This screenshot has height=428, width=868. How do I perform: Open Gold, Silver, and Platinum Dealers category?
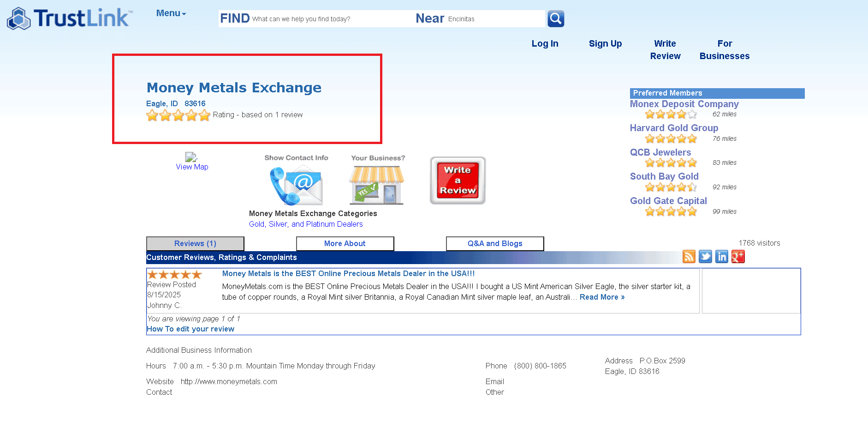pos(306,224)
